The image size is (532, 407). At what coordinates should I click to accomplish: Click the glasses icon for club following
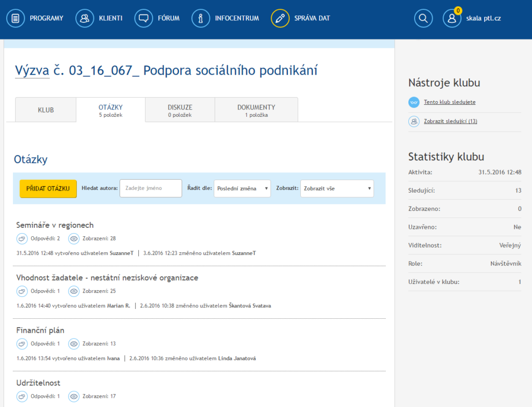click(x=414, y=102)
